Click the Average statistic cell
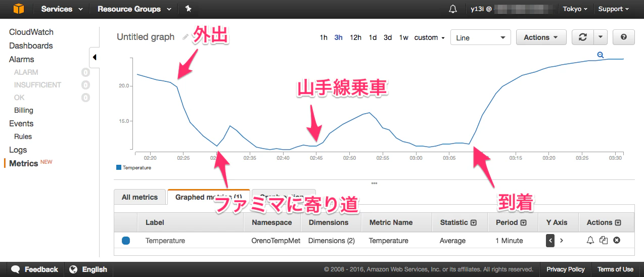The height and width of the screenshot is (277, 644). (x=452, y=241)
